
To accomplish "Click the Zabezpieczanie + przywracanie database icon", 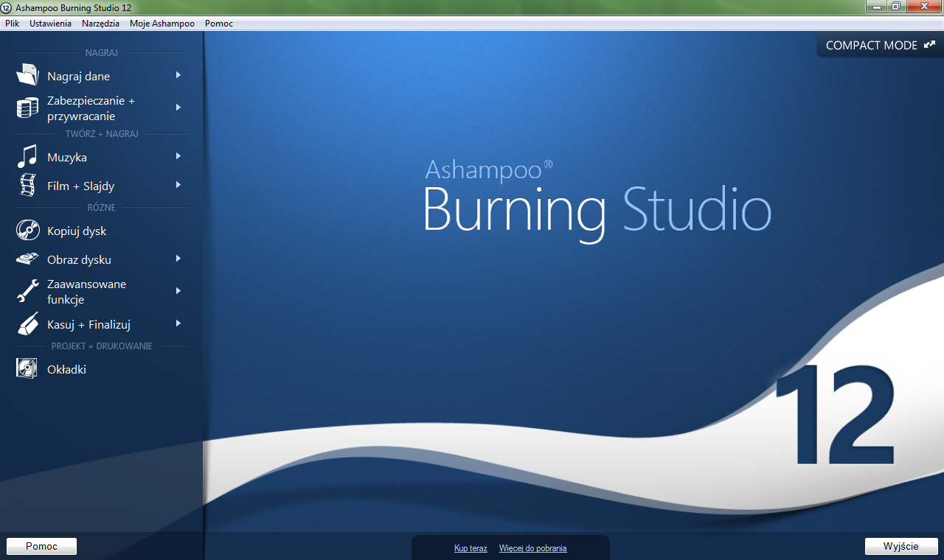I will coord(27,108).
